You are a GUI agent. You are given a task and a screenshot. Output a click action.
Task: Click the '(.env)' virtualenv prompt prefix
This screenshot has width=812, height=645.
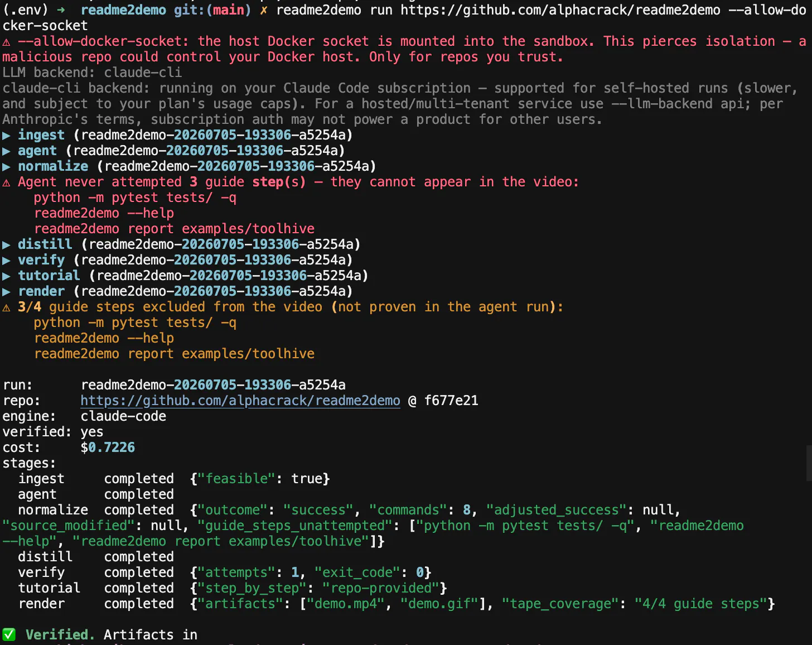pyautogui.click(x=26, y=10)
